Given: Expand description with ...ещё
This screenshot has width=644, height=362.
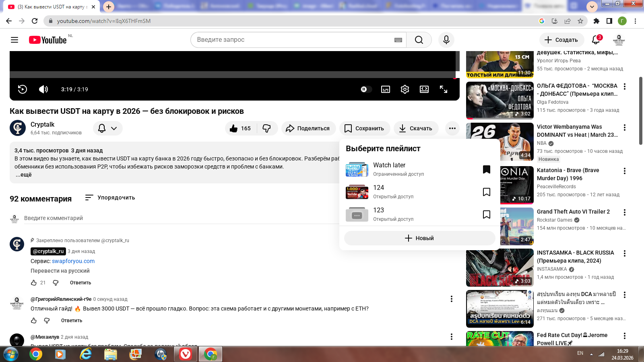Looking at the screenshot, I should coord(24,175).
